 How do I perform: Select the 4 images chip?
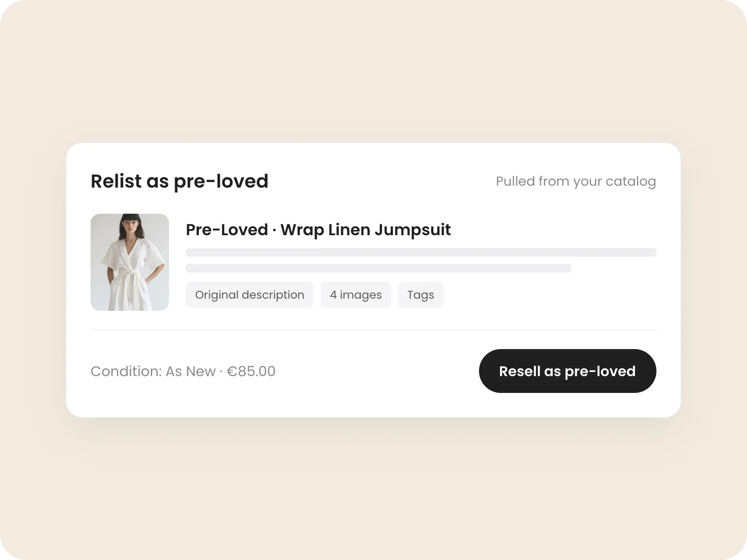(356, 295)
